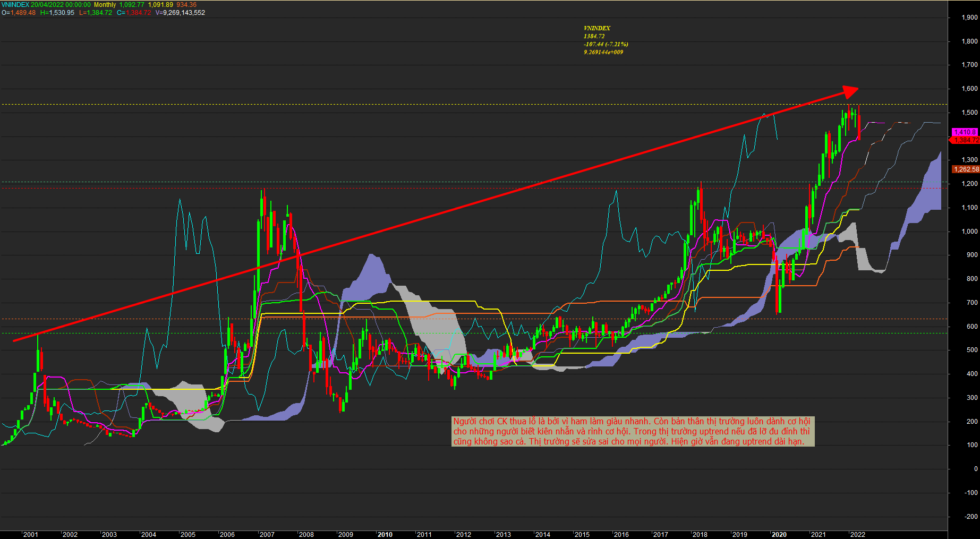This screenshot has width=980, height=539.
Task: Click the 300 price axis label
Action: (x=973, y=398)
